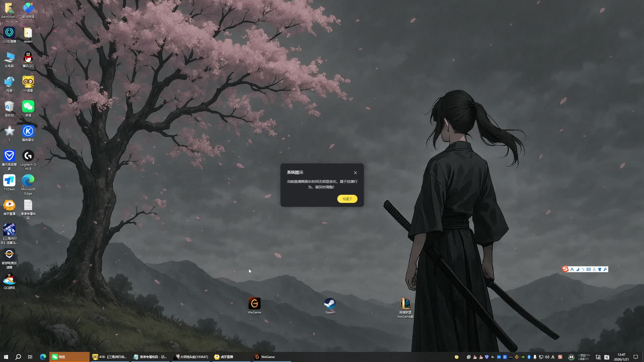Open the YY语音 desktop icon
Image resolution: width=644 pixels, height=362 pixels.
(x=28, y=82)
